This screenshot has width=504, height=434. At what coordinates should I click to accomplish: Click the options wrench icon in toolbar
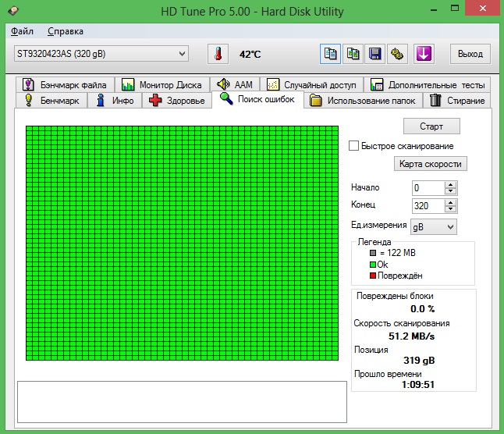pos(398,54)
